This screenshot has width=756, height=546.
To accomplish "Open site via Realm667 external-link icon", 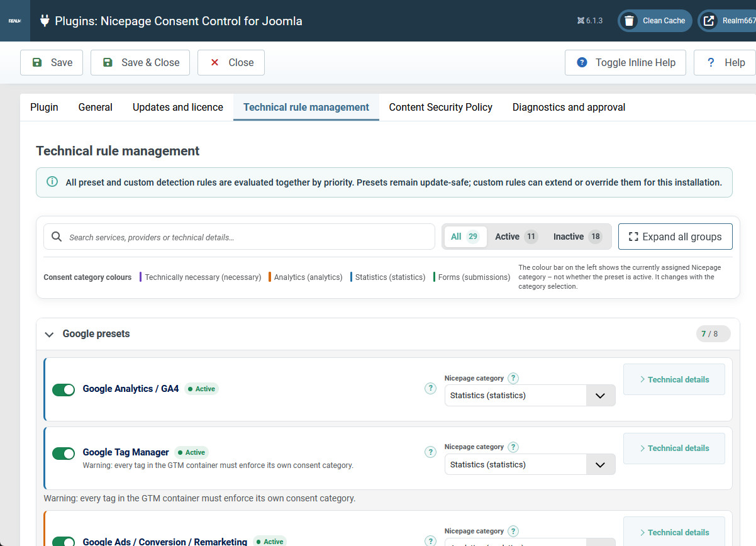I will click(x=709, y=21).
